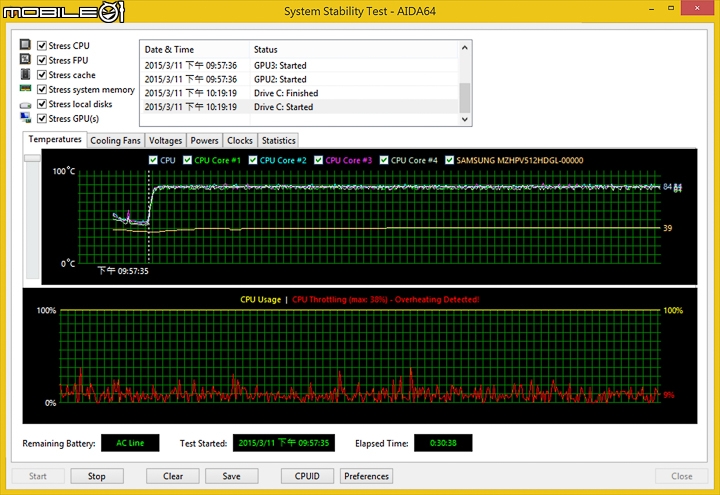Open the Preferences dialog

366,476
